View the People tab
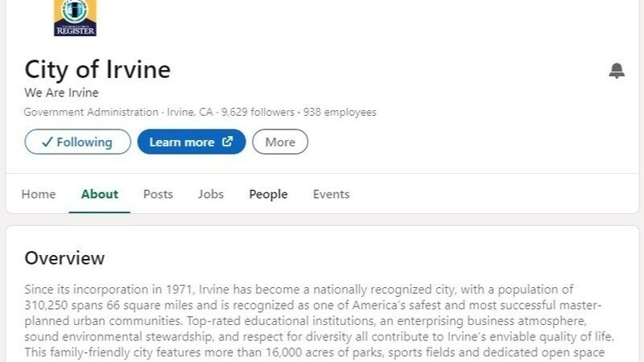Viewport: 644px width, 362px height. 268,194
